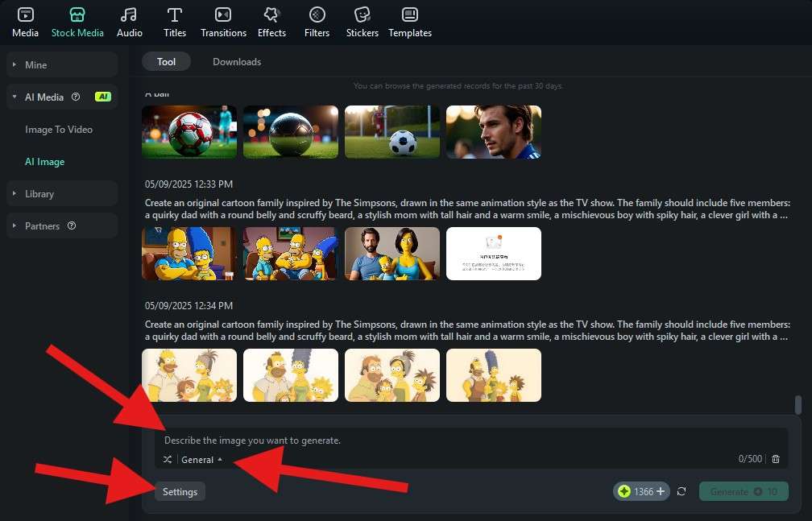Open the Transitions icon
The height and width of the screenshot is (521, 812).
[223, 15]
